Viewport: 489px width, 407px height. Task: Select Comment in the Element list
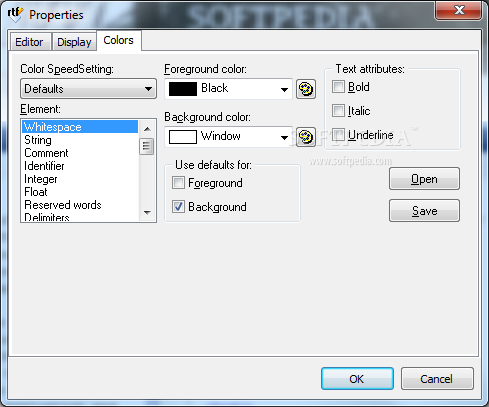tap(80, 153)
